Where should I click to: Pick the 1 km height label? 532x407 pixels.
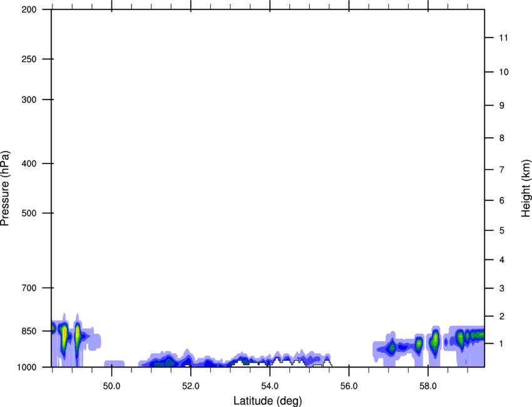point(501,344)
